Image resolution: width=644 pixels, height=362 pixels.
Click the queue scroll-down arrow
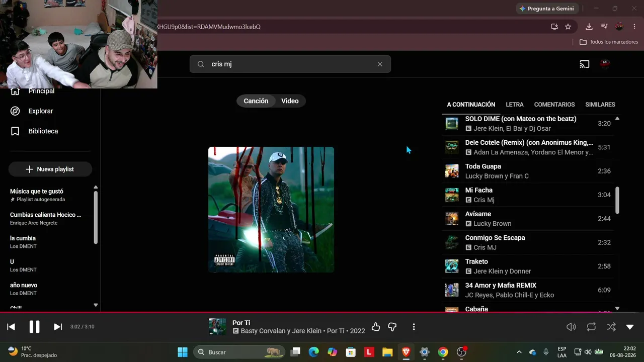click(x=617, y=308)
